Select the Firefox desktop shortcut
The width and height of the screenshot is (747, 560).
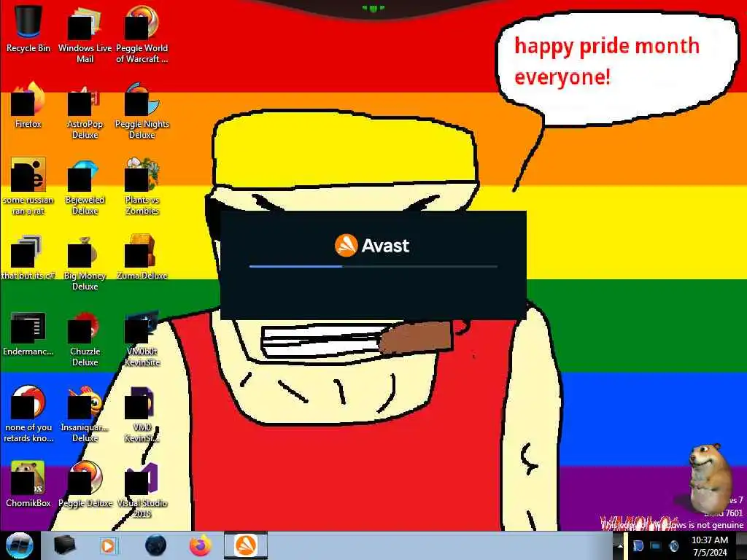(28, 106)
